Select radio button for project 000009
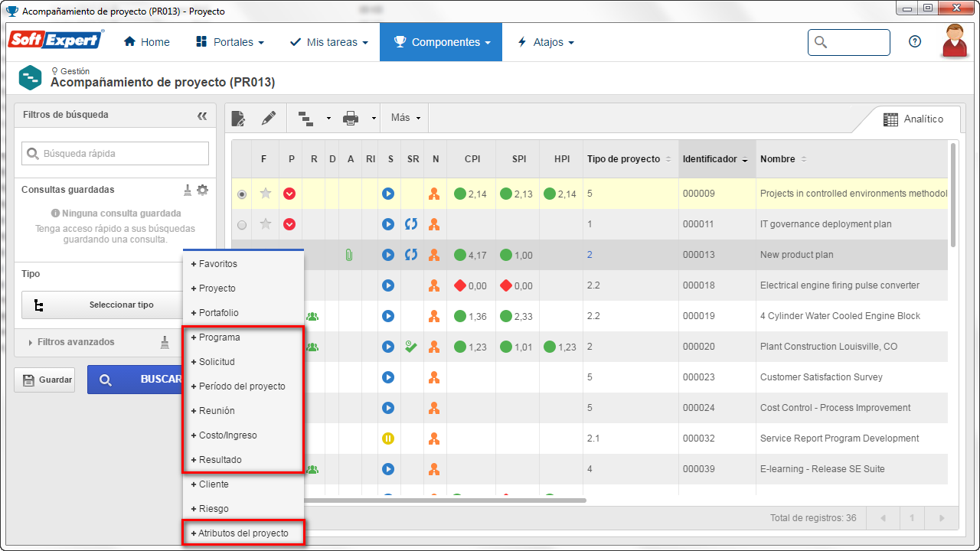Screen dimensions: 980x551 [242, 194]
